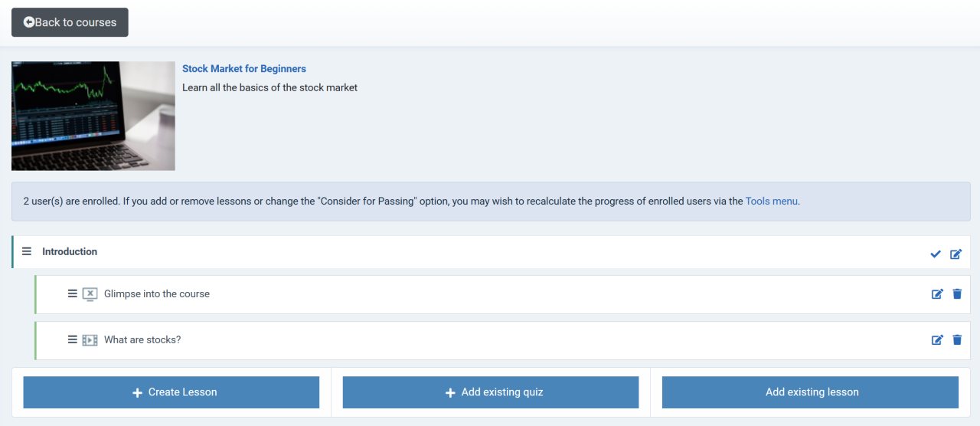980x426 pixels.
Task: Click drag handle of 'Glimpse into the course'
Action: 73,293
